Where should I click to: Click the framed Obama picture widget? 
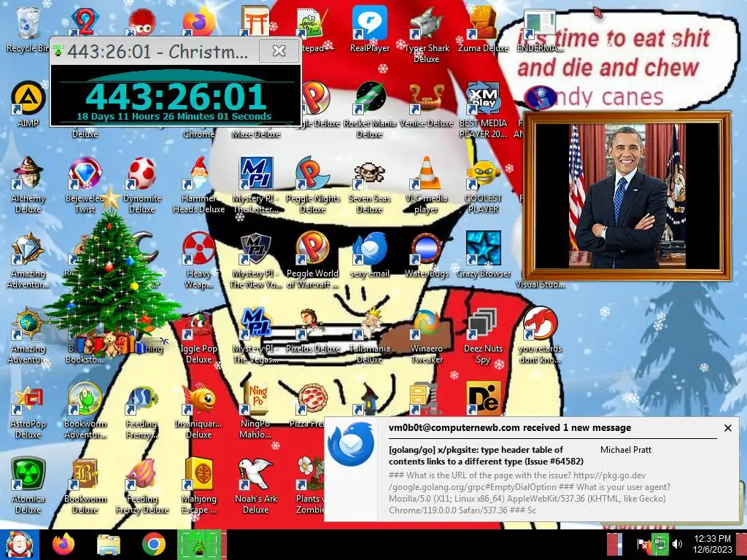click(x=627, y=196)
